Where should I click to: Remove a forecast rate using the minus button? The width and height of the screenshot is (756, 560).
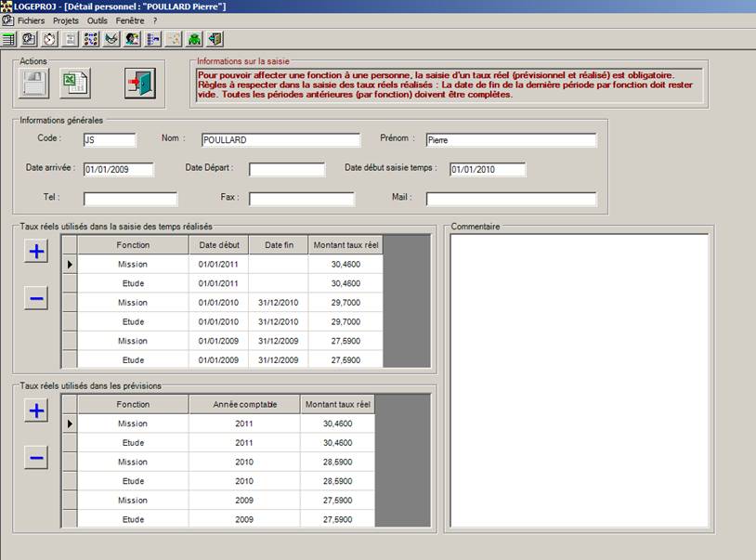pyautogui.click(x=35, y=457)
